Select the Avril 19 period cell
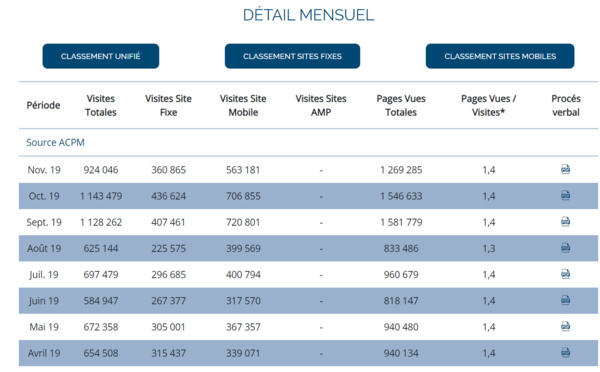 (x=44, y=353)
